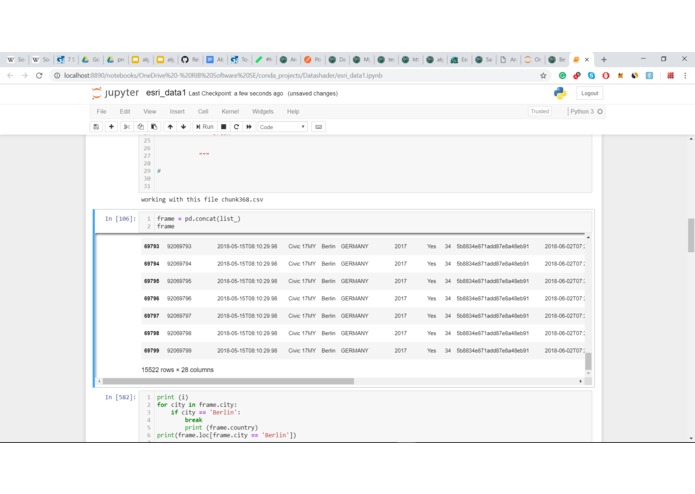Bookmark this page with star icon

(543, 75)
